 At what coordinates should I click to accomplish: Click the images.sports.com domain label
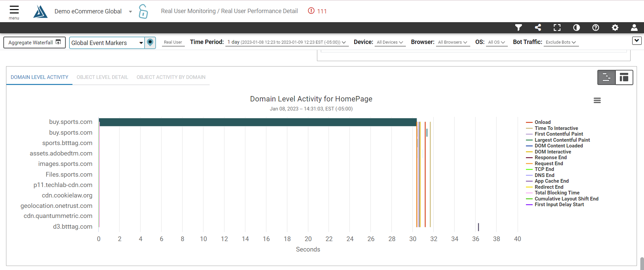click(65, 164)
